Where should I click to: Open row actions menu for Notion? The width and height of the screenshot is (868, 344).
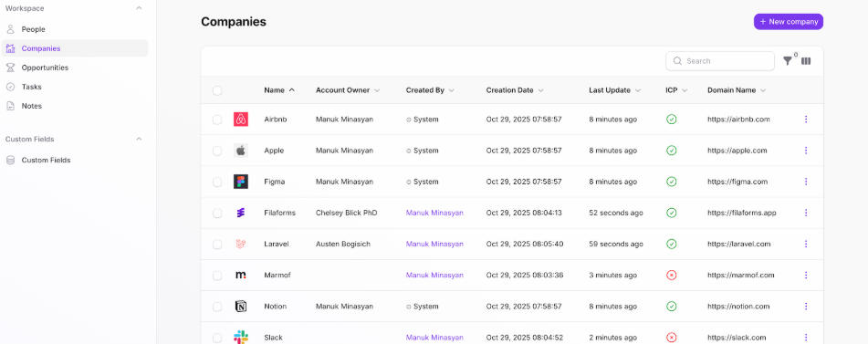tap(806, 307)
